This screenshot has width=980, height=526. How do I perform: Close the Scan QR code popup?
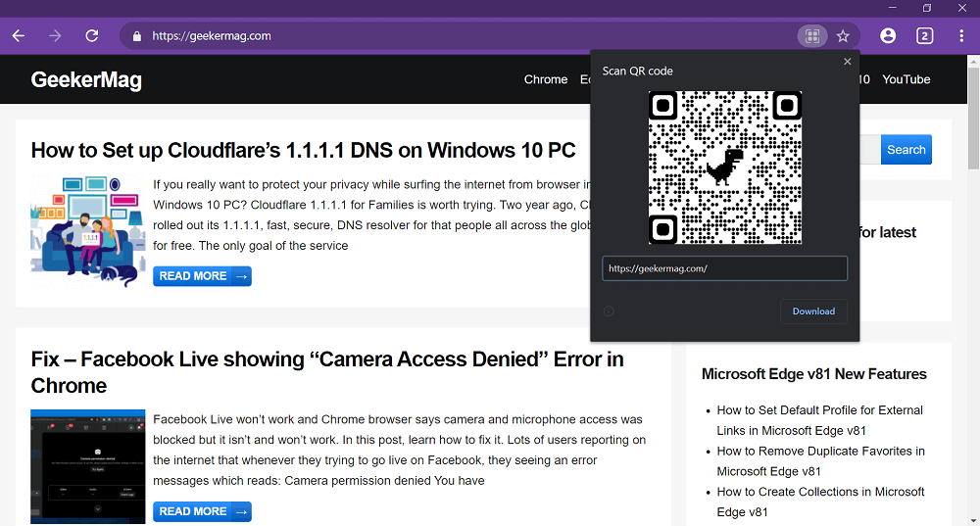848,62
